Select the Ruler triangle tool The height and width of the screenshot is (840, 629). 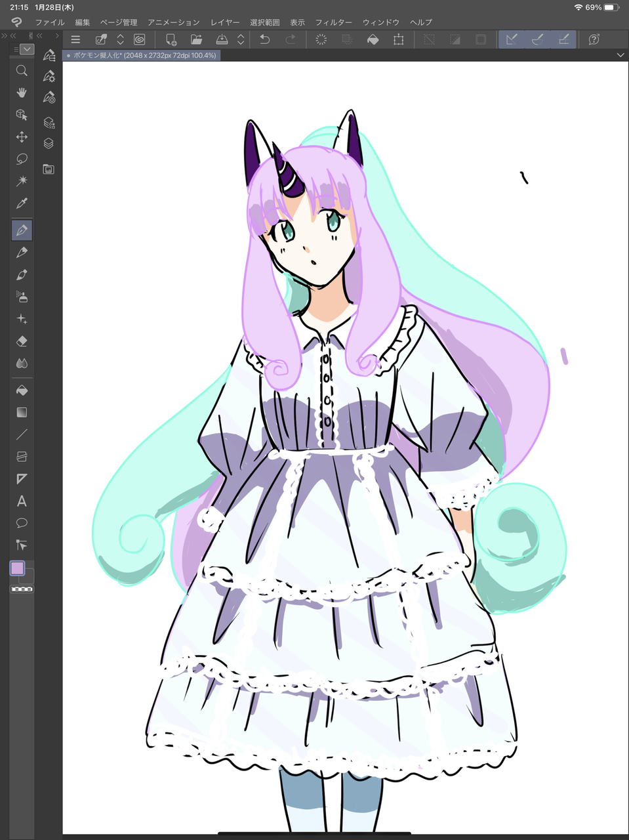22,479
